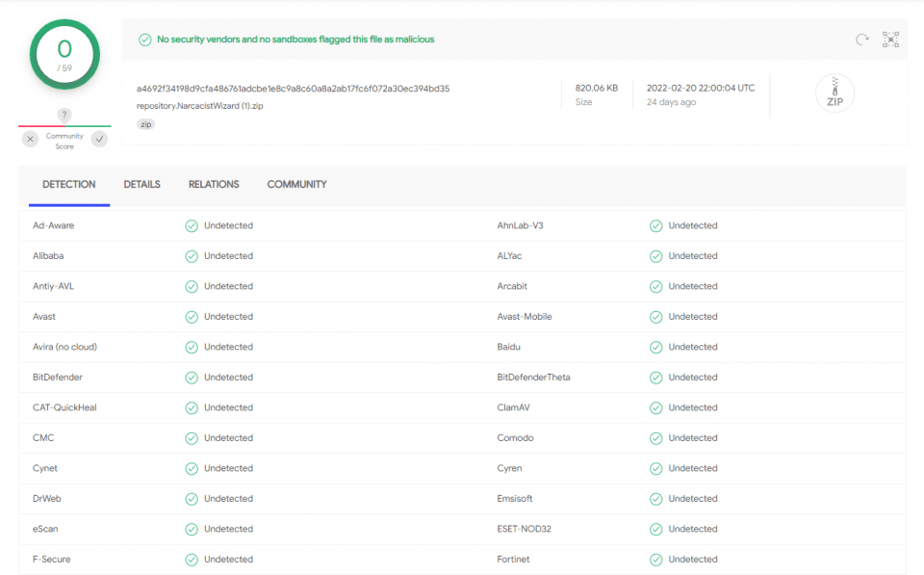Screen dimensions: 924x575
Task: Click the CAT-QuickHeal vendor name
Action: 64,407
